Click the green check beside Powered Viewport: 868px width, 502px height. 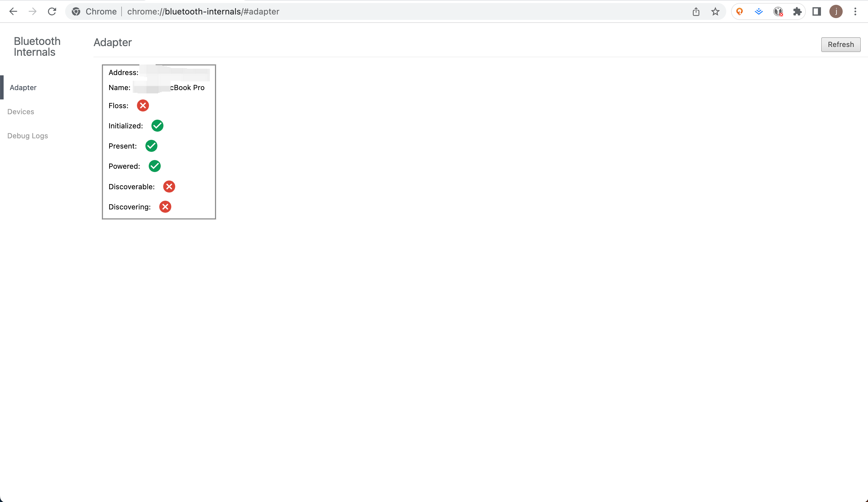coord(155,166)
